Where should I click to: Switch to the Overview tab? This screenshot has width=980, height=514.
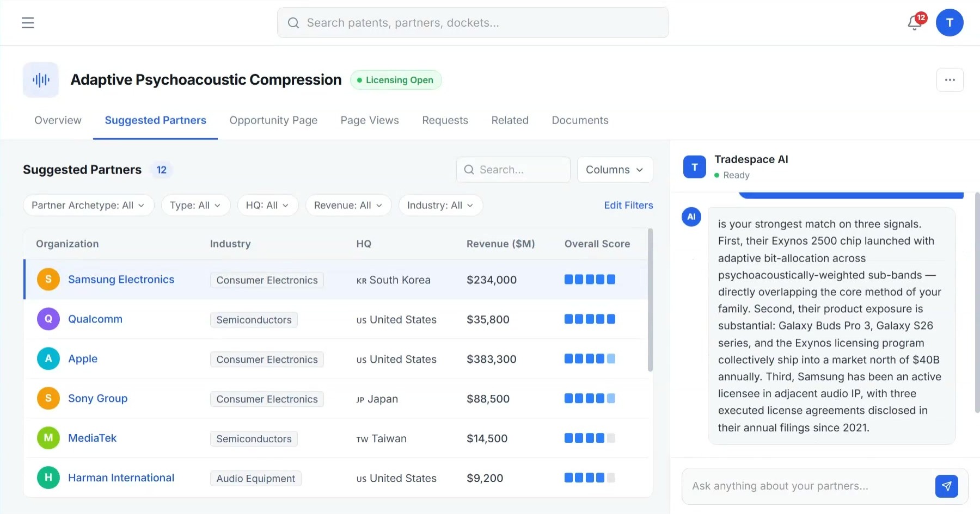click(58, 120)
